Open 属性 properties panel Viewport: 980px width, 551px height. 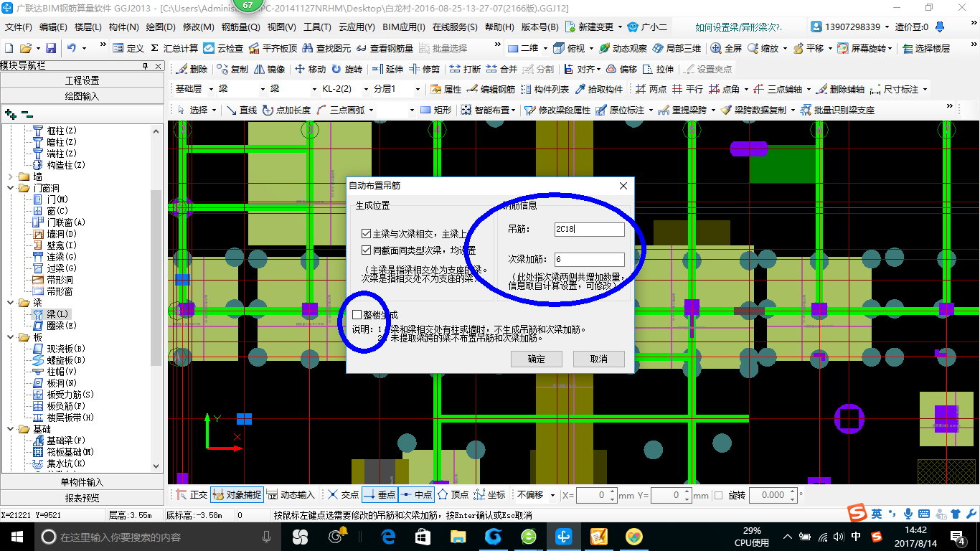[x=446, y=90]
